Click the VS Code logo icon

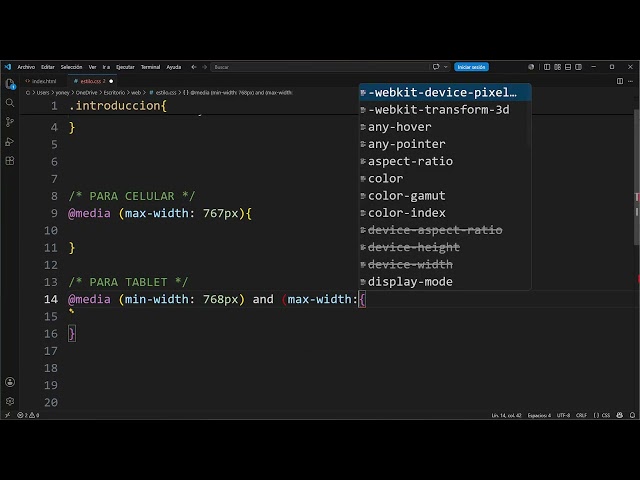pyautogui.click(x=8, y=67)
